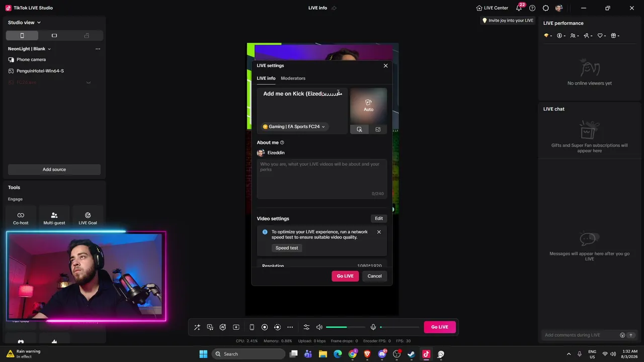Open Steam from the taskbar
This screenshot has width=644, height=362.
click(x=411, y=354)
